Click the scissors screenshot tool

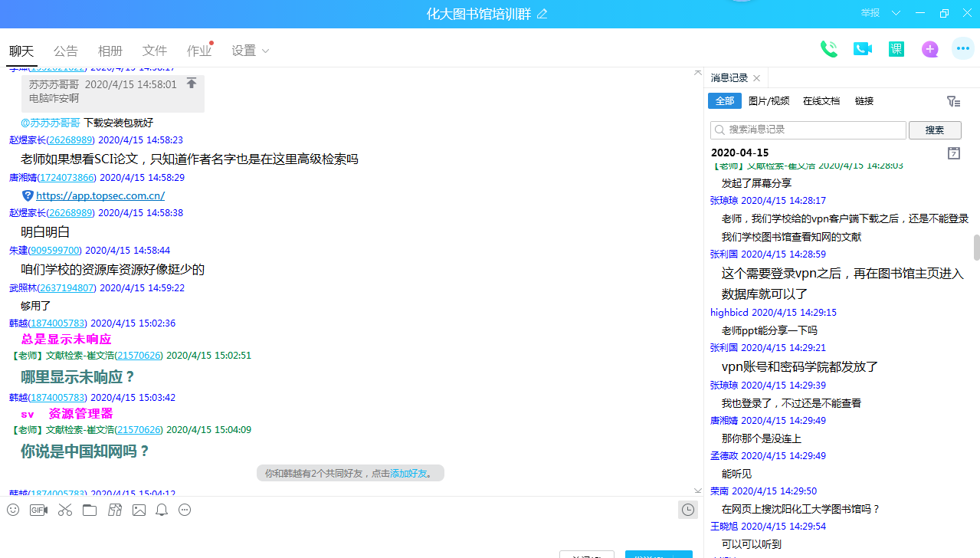64,510
